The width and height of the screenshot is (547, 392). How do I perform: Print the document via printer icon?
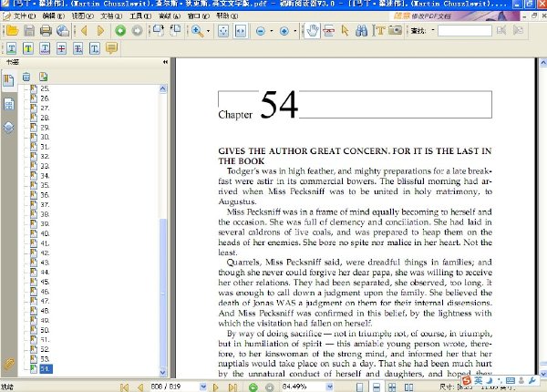(x=46, y=31)
